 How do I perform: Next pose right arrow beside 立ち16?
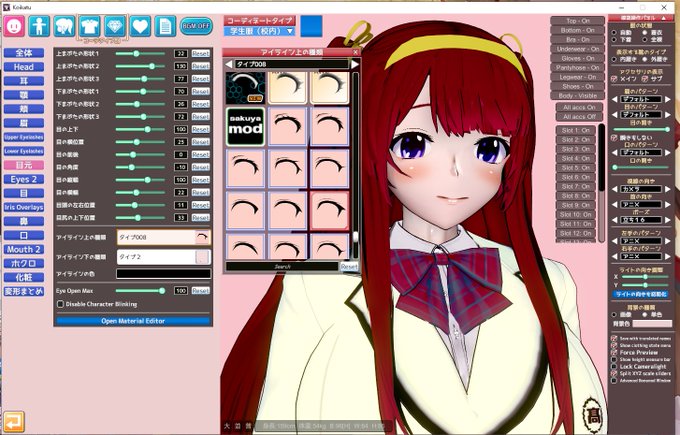[668, 220]
